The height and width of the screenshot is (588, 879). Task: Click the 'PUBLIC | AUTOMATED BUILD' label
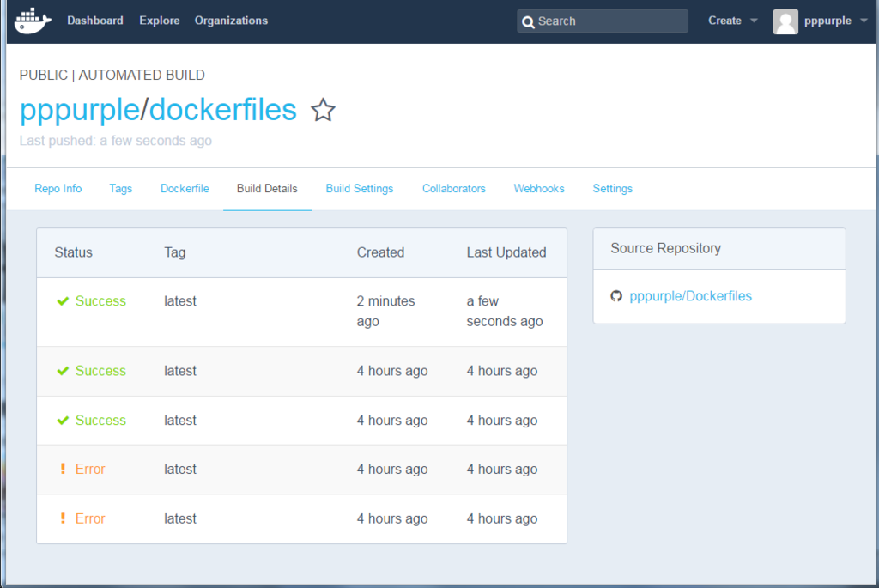112,76
